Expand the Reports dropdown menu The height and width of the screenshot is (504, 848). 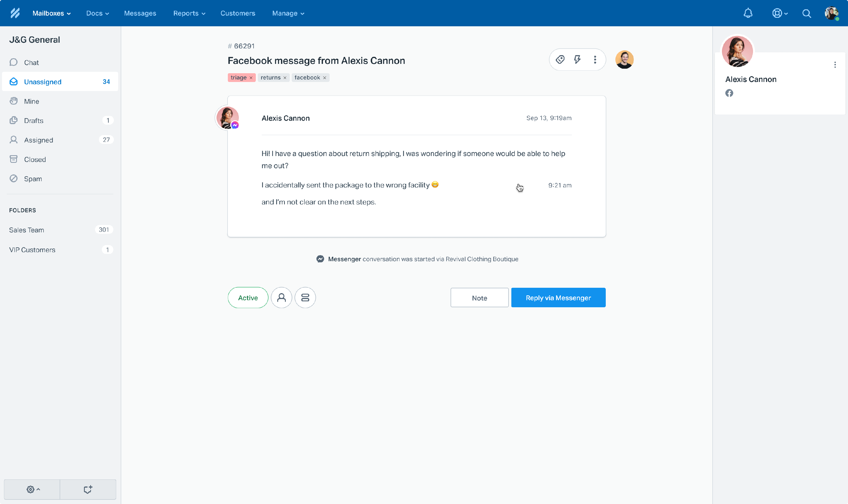189,13
